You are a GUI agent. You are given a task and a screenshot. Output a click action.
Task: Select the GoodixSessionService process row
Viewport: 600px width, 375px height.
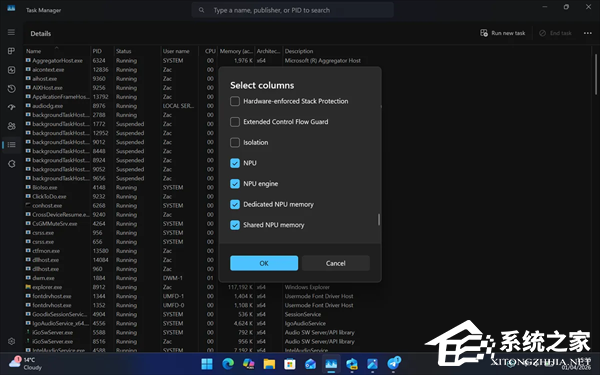pyautogui.click(x=60, y=314)
